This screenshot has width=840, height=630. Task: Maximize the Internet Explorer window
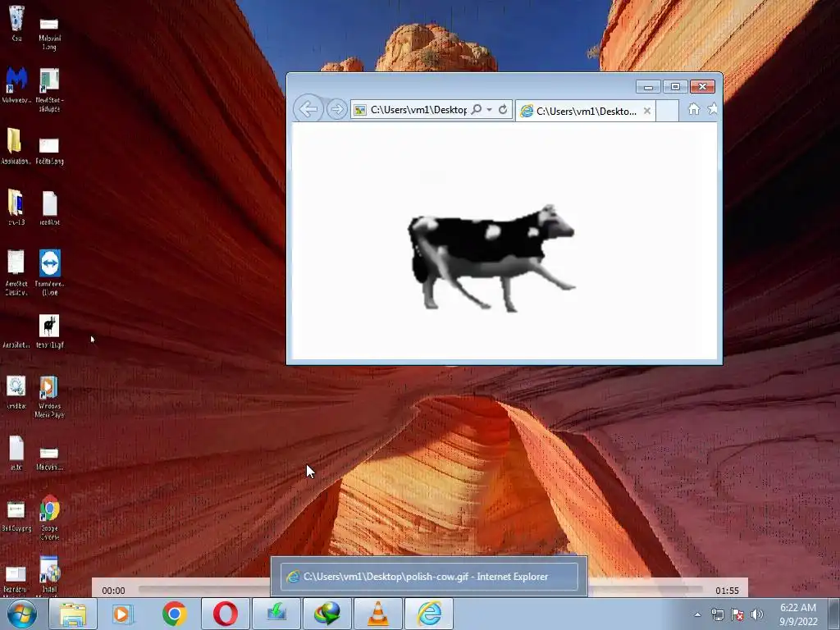pyautogui.click(x=675, y=86)
